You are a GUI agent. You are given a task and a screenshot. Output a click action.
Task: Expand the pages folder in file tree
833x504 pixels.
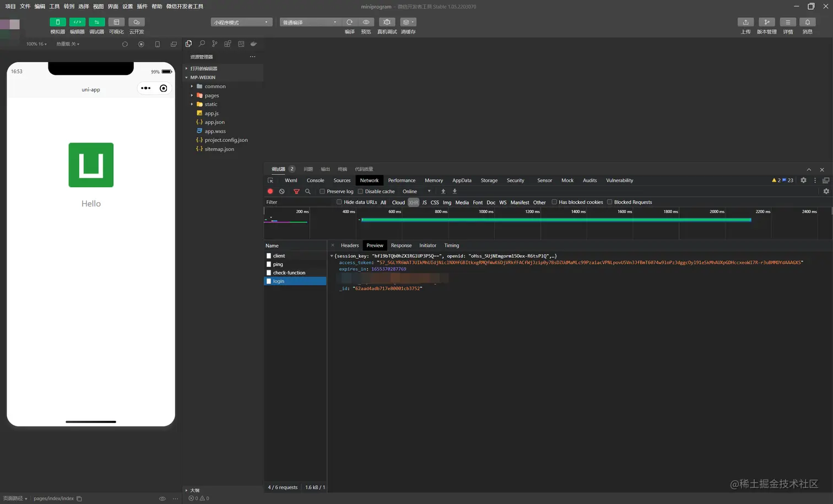coord(212,95)
